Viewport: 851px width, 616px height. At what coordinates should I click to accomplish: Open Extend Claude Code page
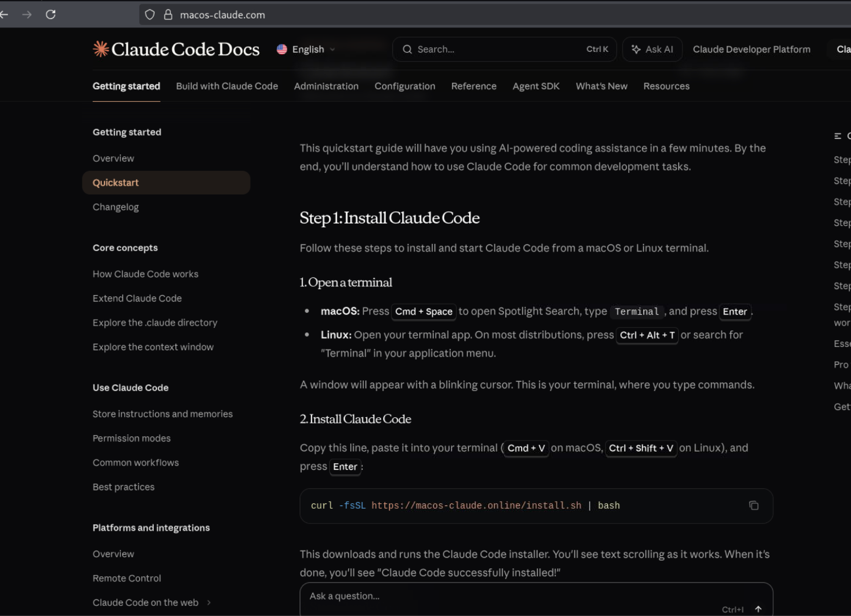pos(137,298)
